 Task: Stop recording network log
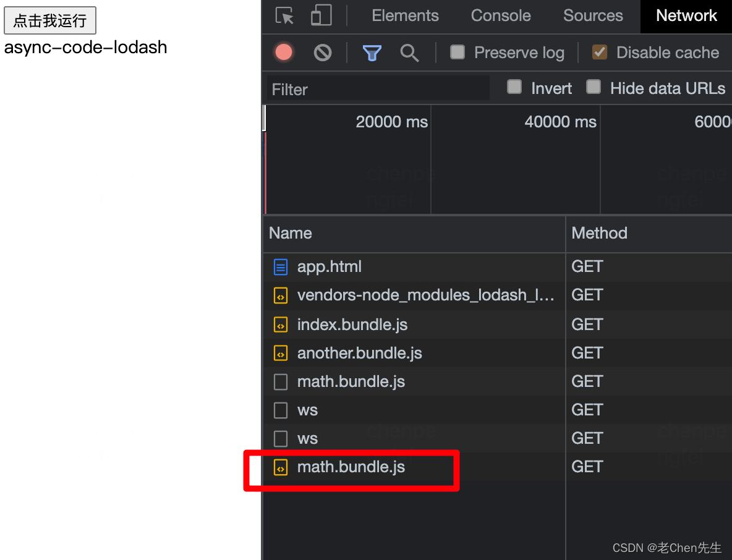pyautogui.click(x=284, y=53)
